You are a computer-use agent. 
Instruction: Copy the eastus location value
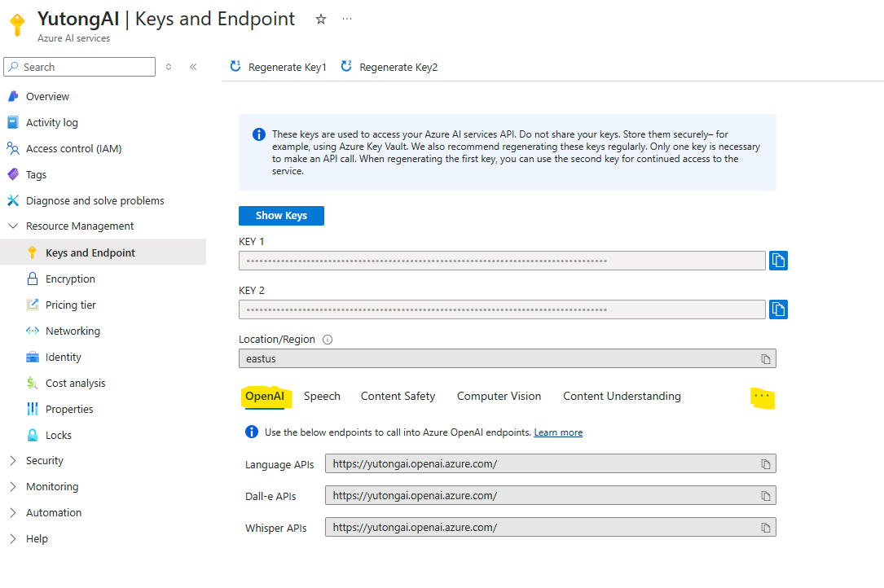(x=766, y=359)
